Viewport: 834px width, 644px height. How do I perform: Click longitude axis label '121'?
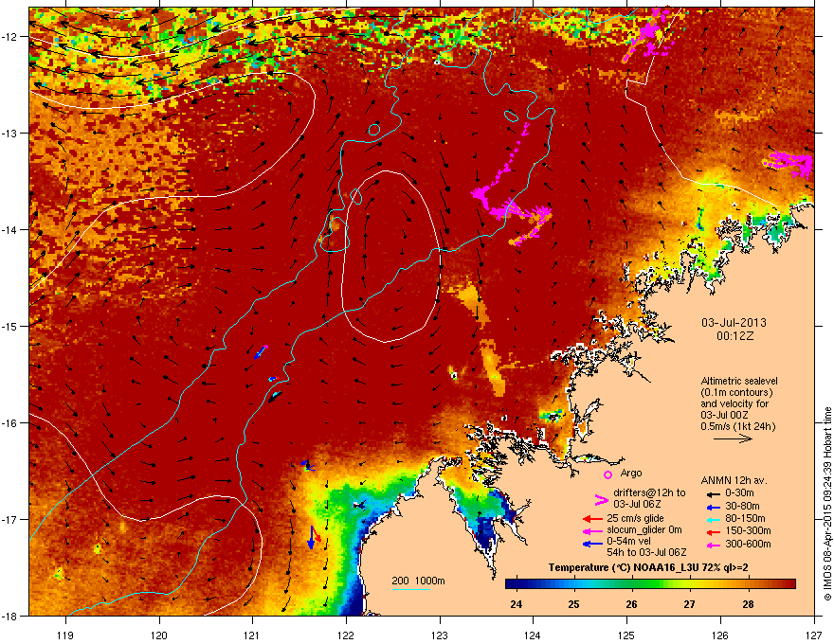point(252,635)
